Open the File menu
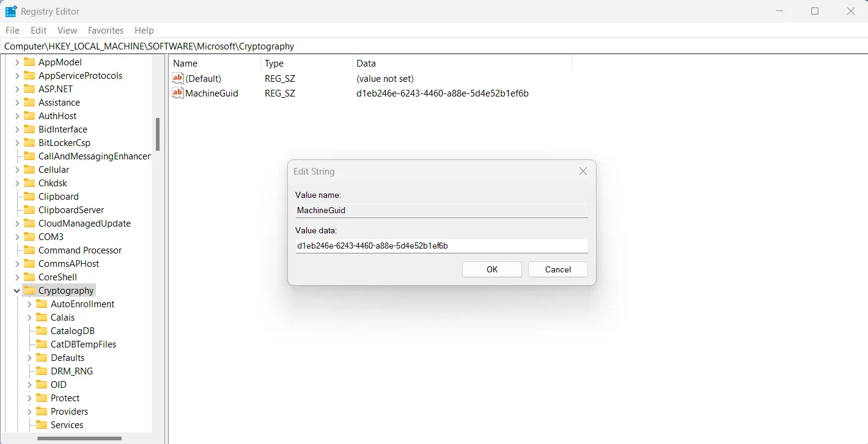 point(12,30)
